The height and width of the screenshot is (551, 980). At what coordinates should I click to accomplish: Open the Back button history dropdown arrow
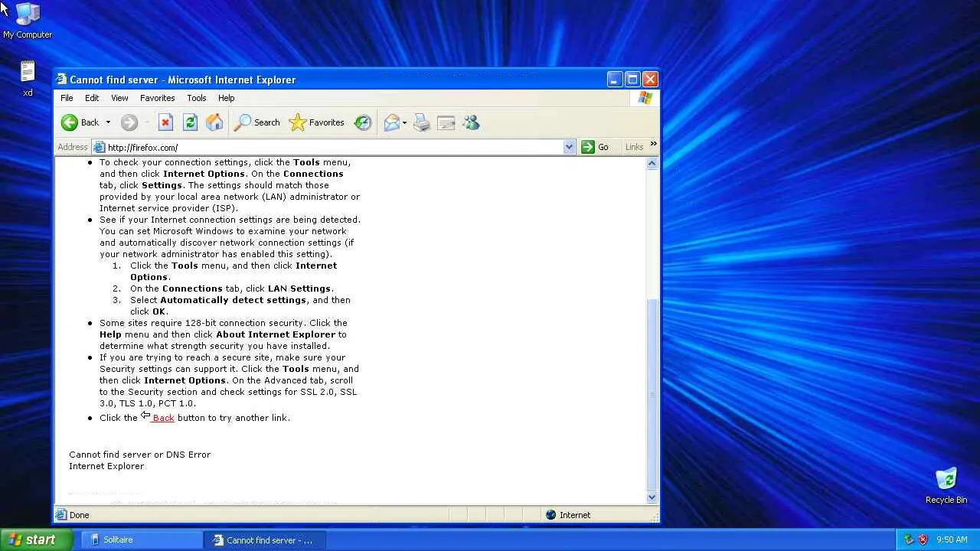[108, 122]
